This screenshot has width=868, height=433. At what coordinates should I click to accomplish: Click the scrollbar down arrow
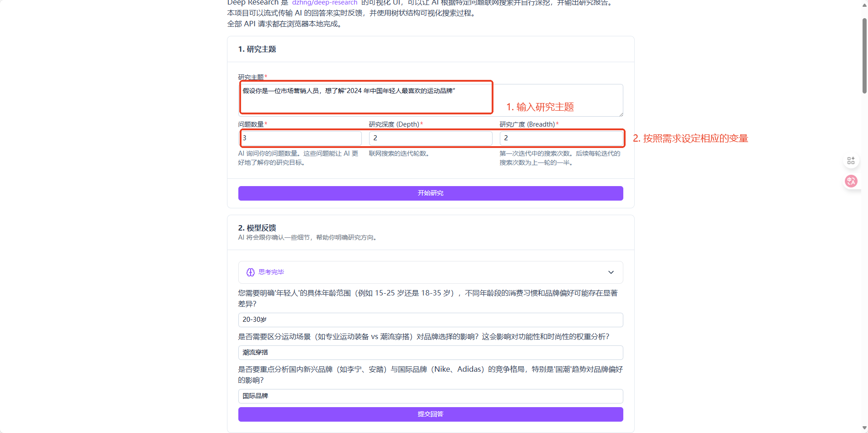(864, 428)
